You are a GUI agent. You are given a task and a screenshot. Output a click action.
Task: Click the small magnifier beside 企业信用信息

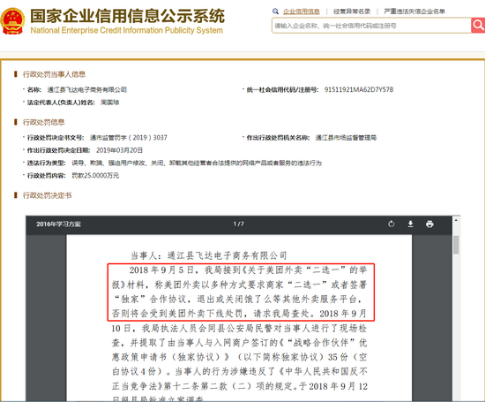(x=275, y=11)
